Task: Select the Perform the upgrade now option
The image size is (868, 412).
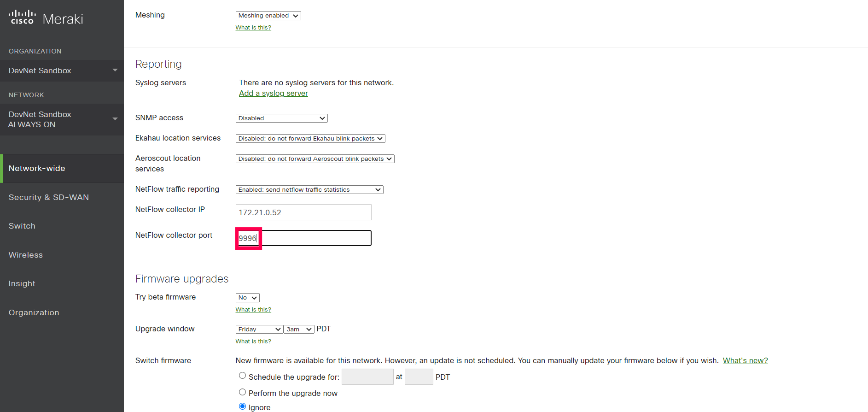Action: tap(242, 392)
